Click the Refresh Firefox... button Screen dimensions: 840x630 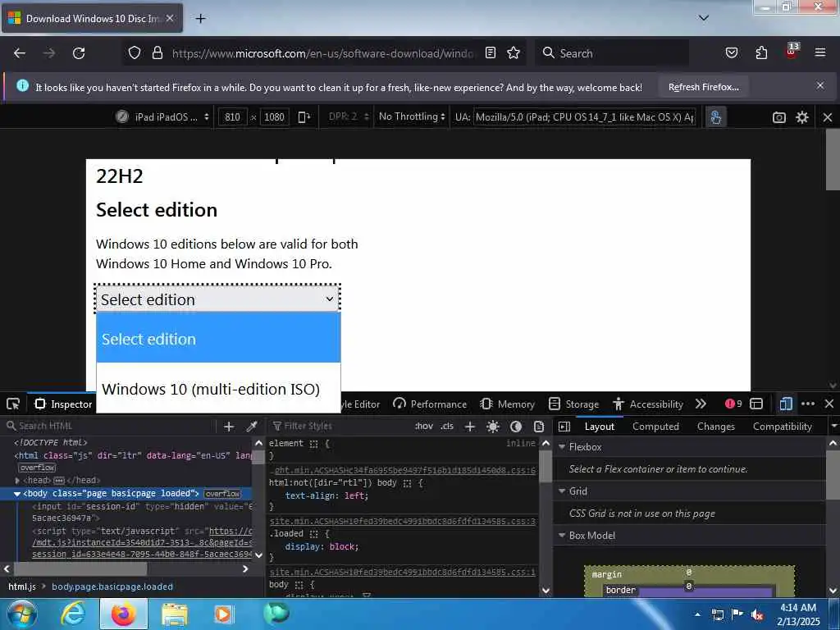tap(703, 87)
